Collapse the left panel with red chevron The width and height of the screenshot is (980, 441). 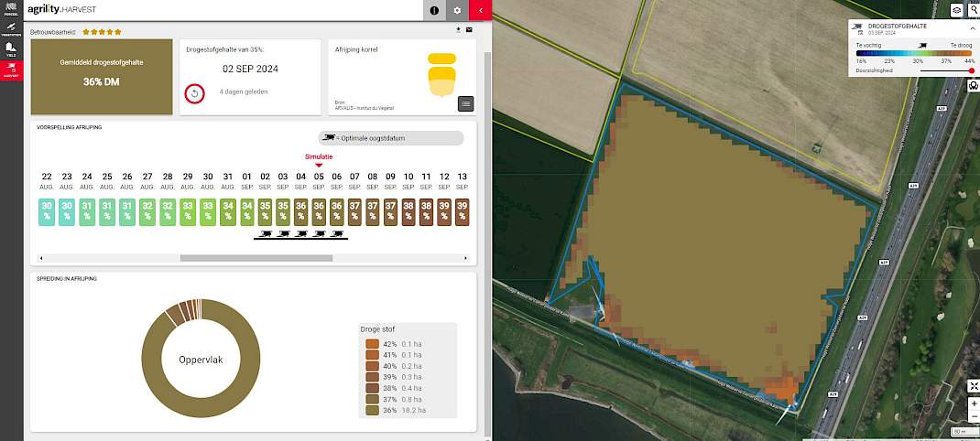pos(481,11)
